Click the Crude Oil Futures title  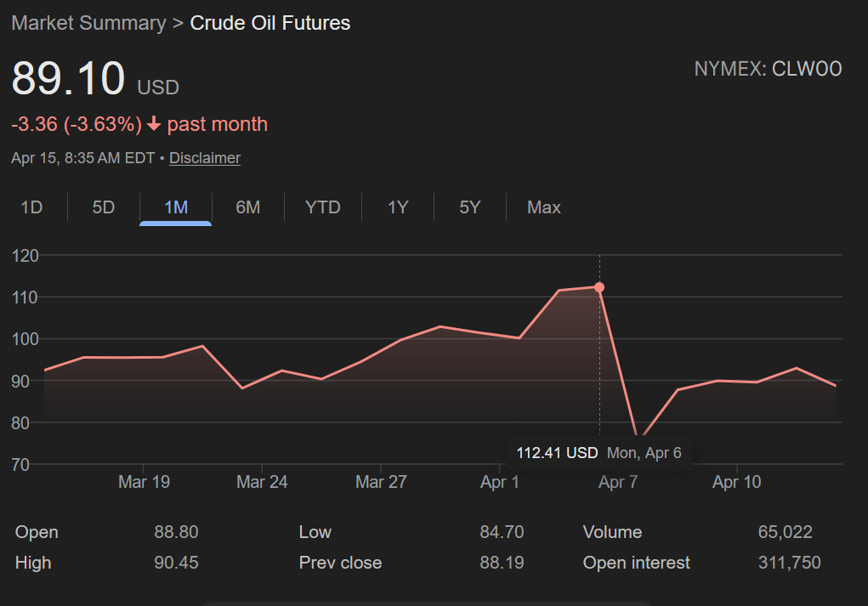(x=269, y=23)
